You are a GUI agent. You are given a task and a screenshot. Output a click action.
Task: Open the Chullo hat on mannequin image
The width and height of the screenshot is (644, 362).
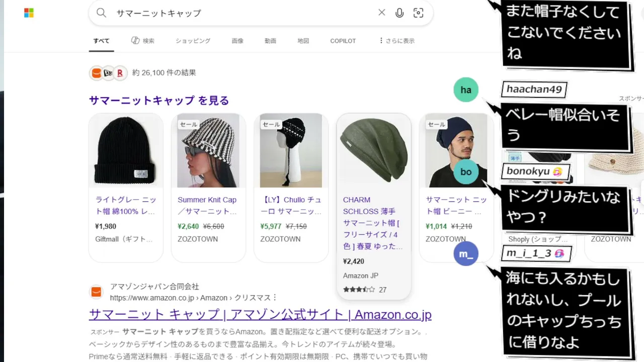291,150
